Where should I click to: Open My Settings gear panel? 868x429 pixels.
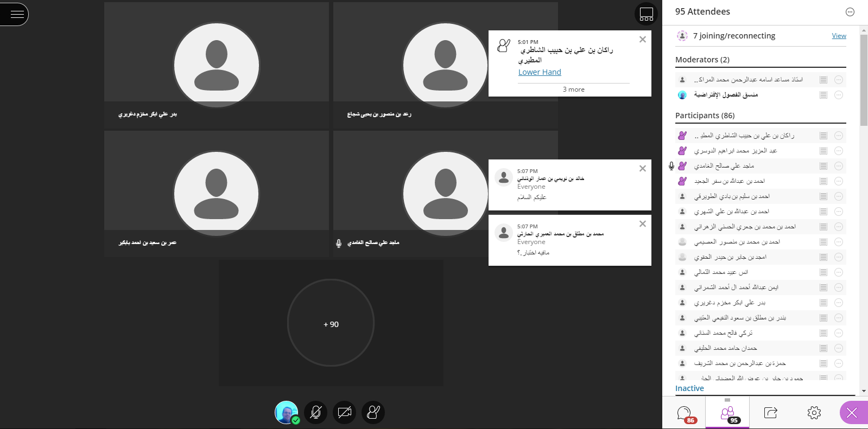pyautogui.click(x=814, y=413)
